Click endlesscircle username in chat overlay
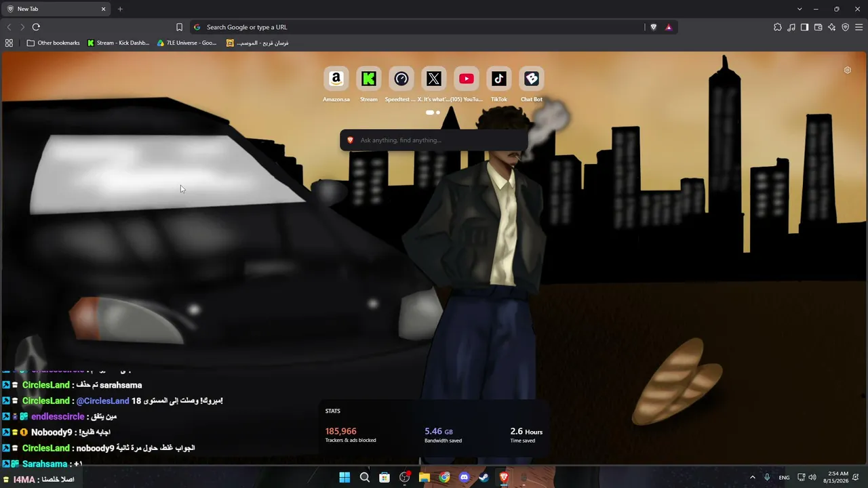The height and width of the screenshot is (488, 868). pos(58,417)
